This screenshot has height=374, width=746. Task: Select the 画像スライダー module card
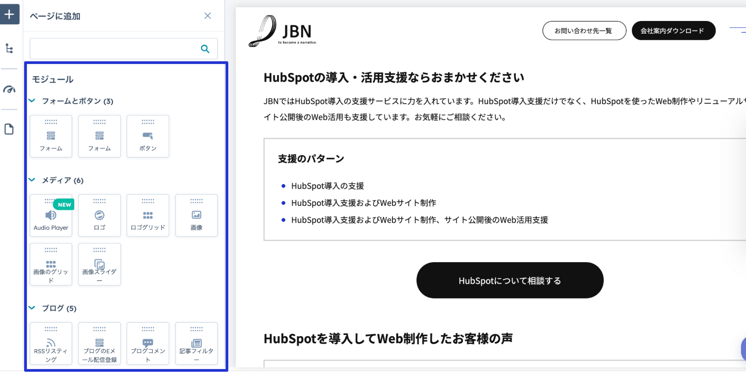point(99,265)
